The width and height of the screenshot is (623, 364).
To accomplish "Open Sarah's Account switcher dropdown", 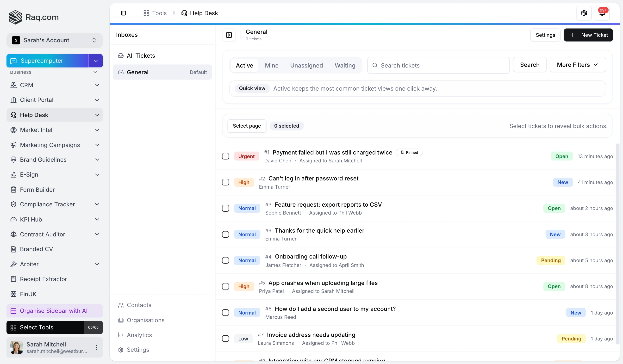I will click(x=55, y=40).
